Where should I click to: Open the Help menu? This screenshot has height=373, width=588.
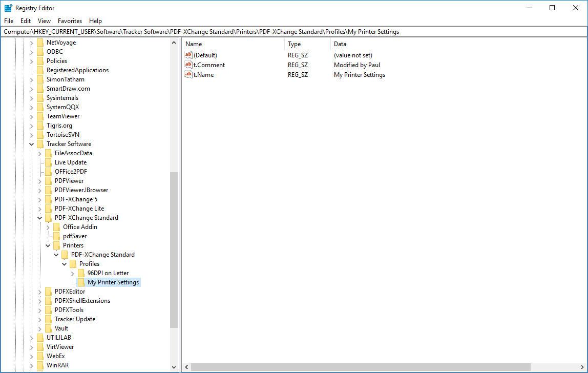[x=95, y=21]
